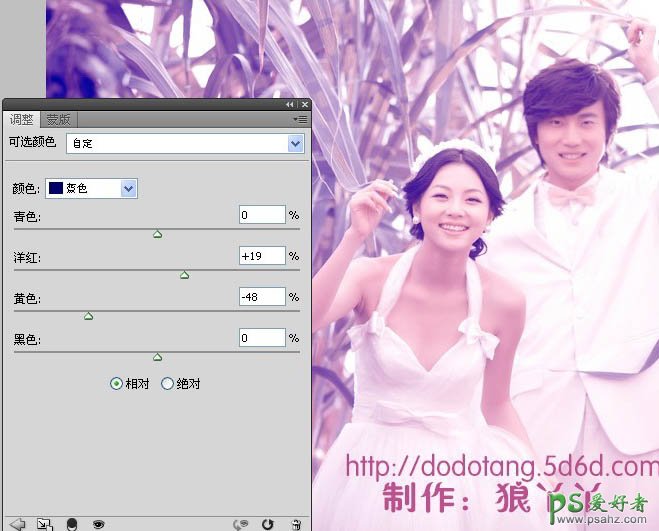The image size is (659, 531).
Task: Click the view previous state icon
Action: click(240, 523)
